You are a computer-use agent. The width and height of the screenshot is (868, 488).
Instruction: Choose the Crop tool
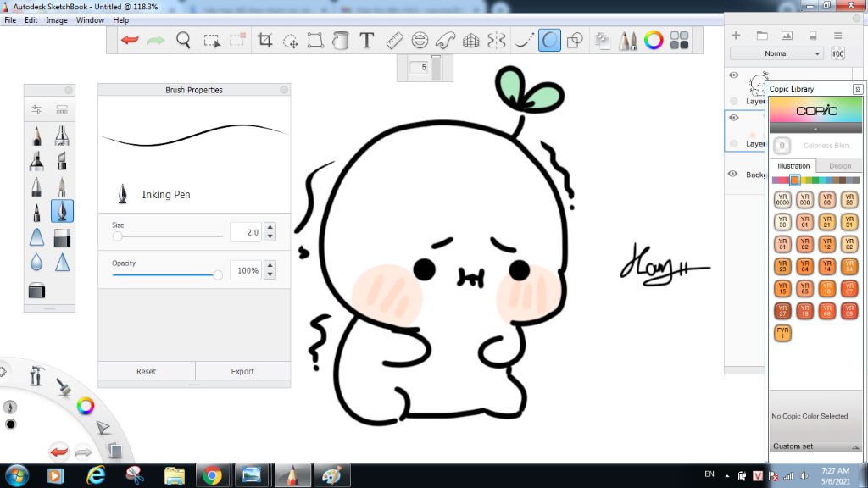(x=264, y=40)
